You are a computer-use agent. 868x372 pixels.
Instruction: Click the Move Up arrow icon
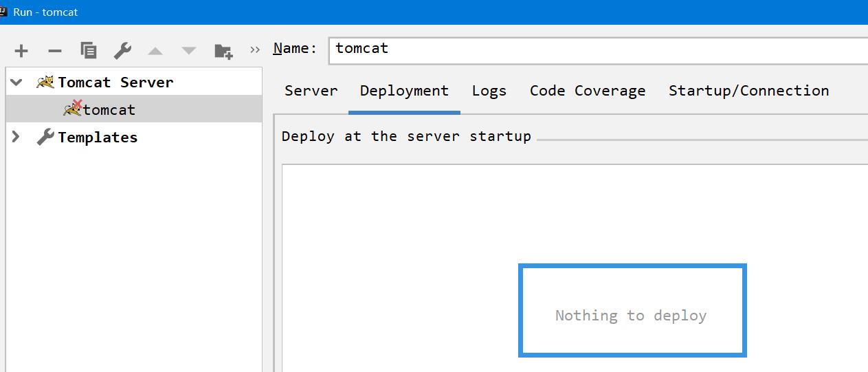[x=155, y=51]
